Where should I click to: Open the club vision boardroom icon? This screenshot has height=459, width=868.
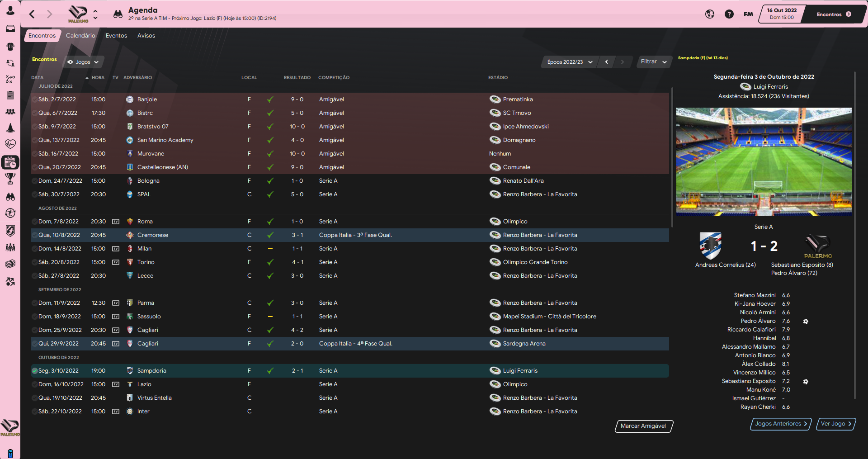tap(10, 247)
